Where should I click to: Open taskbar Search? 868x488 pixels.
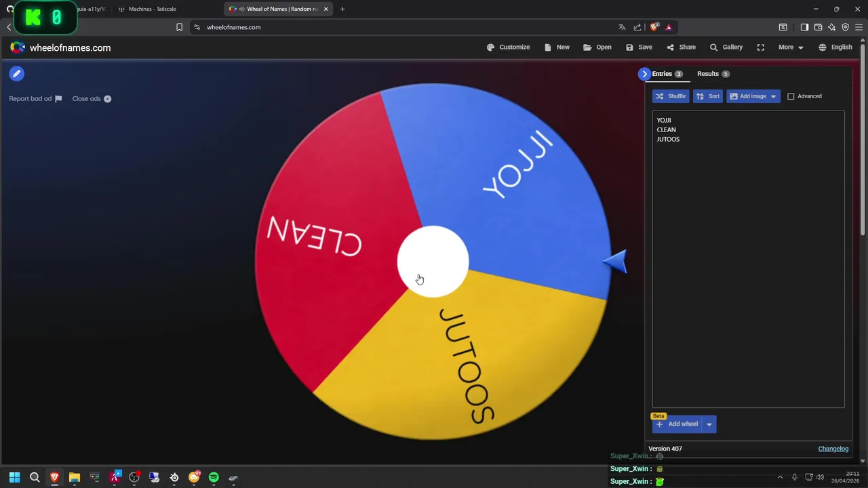(35, 478)
